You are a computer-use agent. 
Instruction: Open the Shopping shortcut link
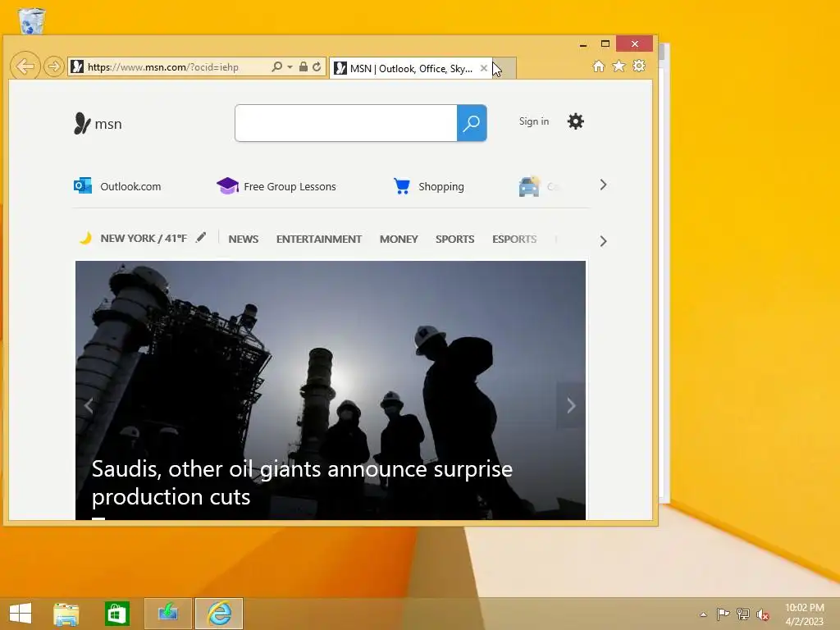coord(428,186)
